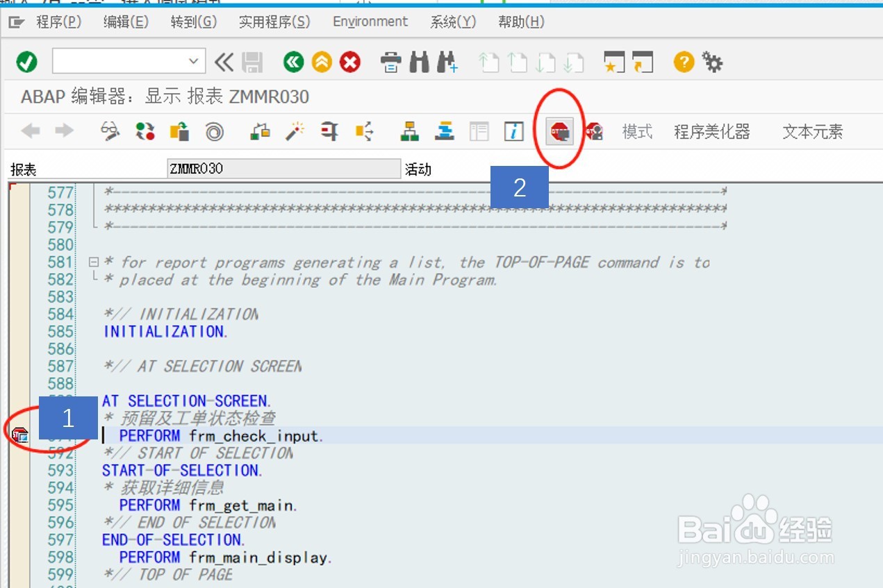Set a breakpoint with the circled stop icon

click(x=559, y=131)
